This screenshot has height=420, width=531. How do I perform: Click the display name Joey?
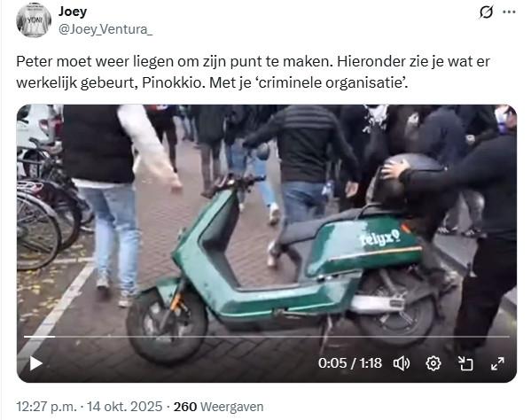pos(73,12)
